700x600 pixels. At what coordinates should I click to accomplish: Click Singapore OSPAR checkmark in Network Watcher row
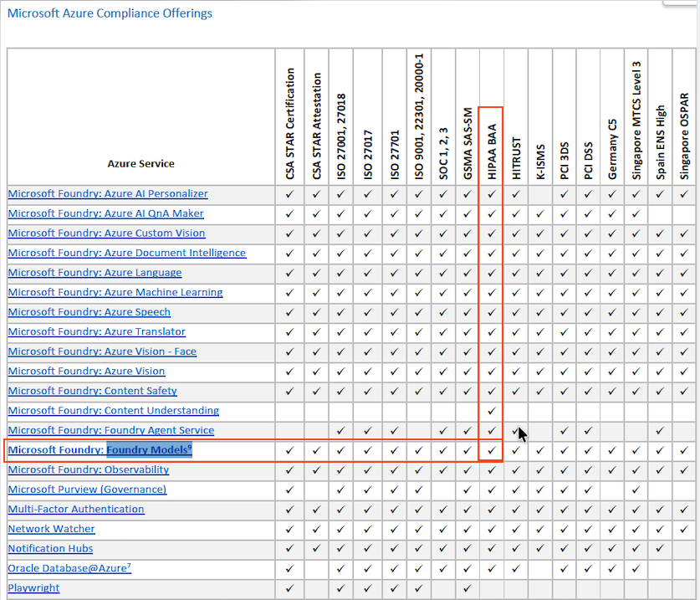pos(684,529)
